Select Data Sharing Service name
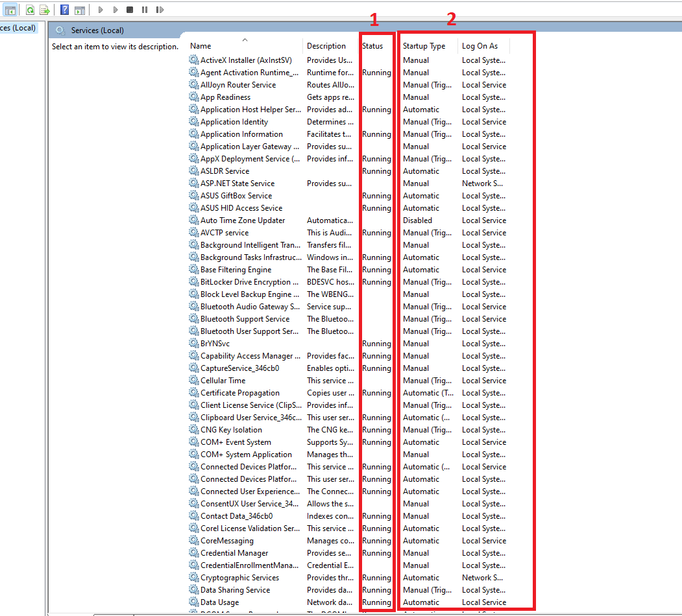 236,590
